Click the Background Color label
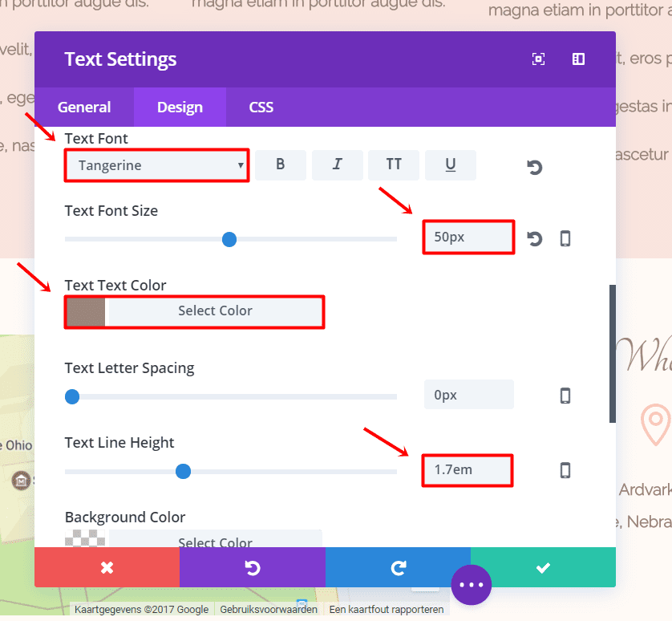This screenshot has width=672, height=621. click(125, 517)
